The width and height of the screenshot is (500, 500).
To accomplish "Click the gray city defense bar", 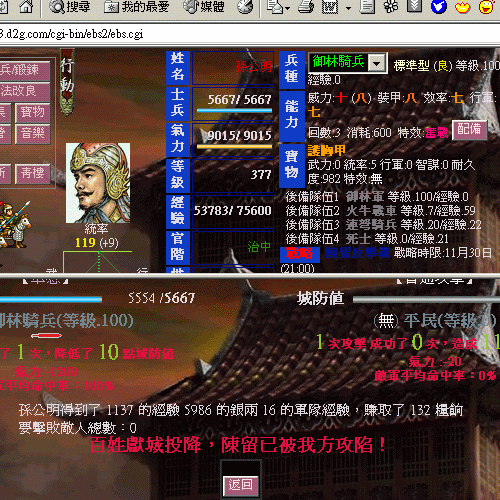I will (426, 300).
